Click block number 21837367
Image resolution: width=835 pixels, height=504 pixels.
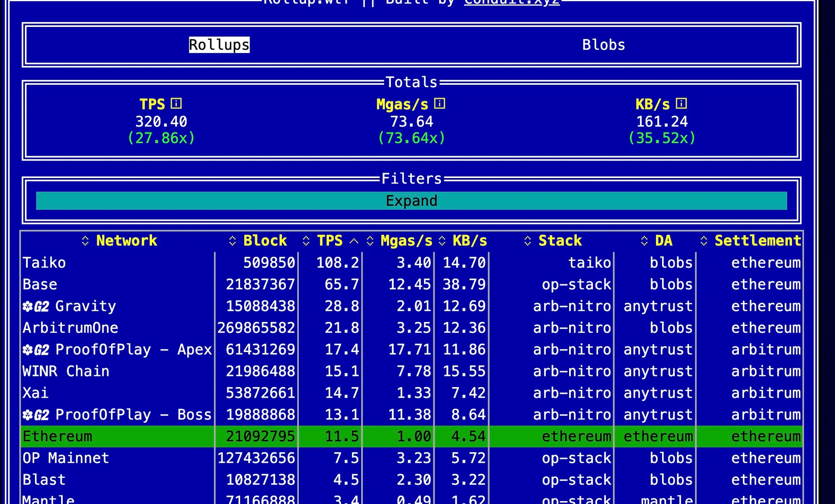(261, 284)
